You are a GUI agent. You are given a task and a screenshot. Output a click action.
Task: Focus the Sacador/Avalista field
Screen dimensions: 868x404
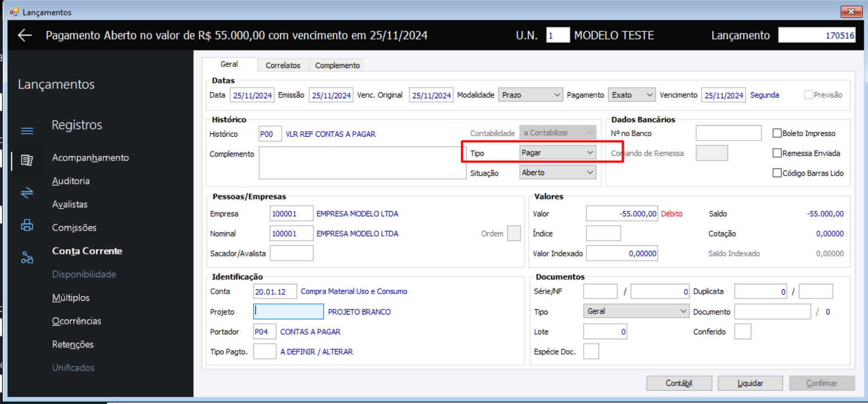coord(292,253)
